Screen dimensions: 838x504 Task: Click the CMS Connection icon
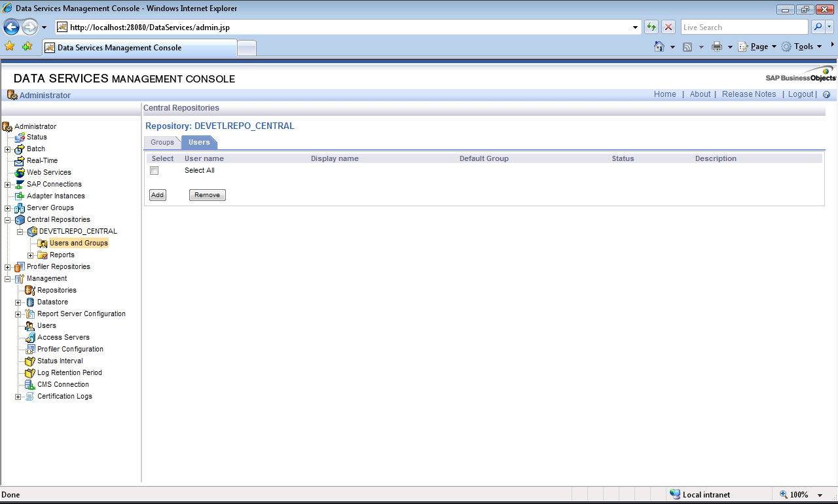[x=30, y=385]
